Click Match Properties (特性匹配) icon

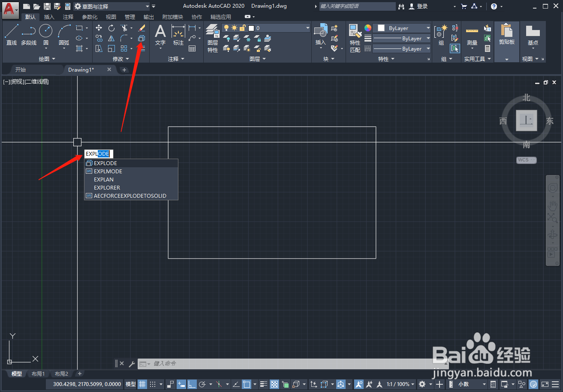tap(355, 38)
